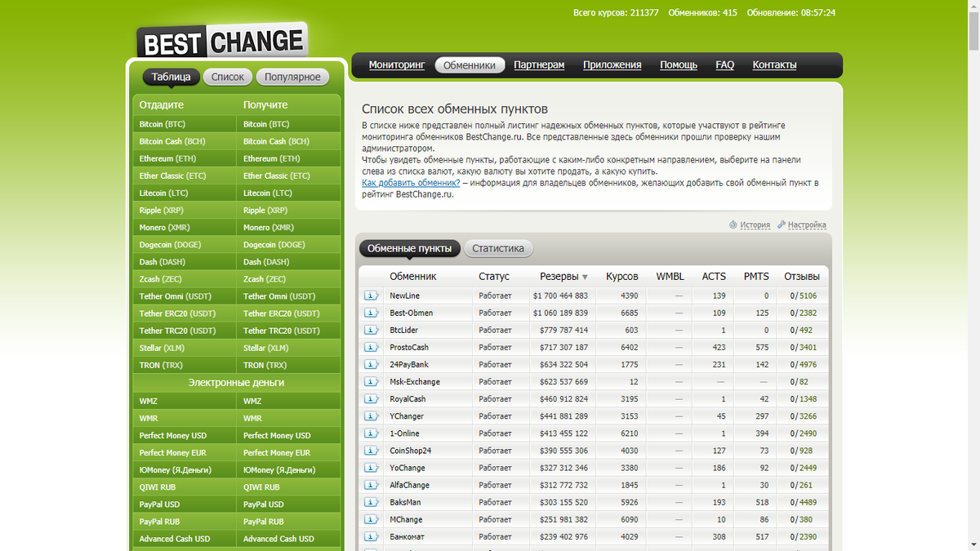This screenshot has height=551, width=980.
Task: Open info icon for CoinShop24 exchanger
Action: click(372, 451)
